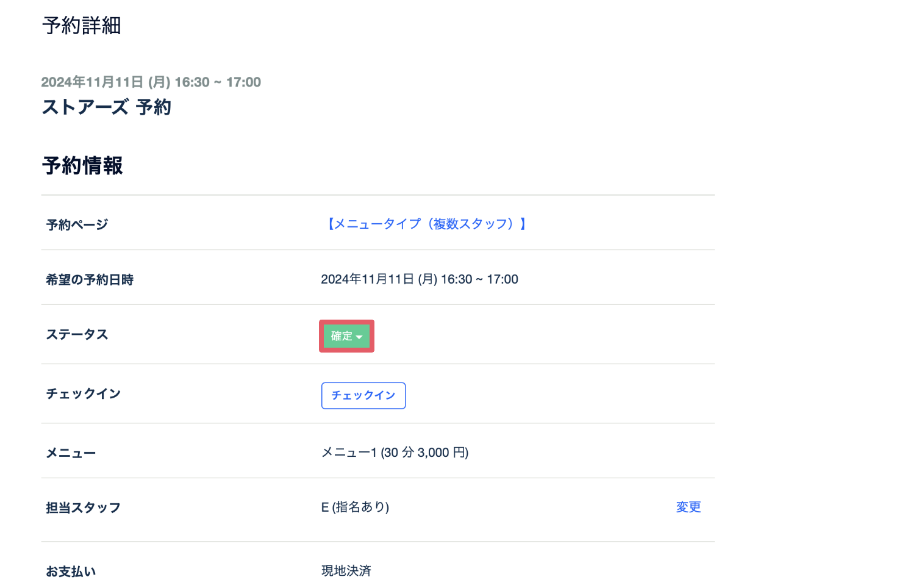This screenshot has width=905, height=588.
Task: Click 変更 to change assigned staff
Action: [x=688, y=507]
